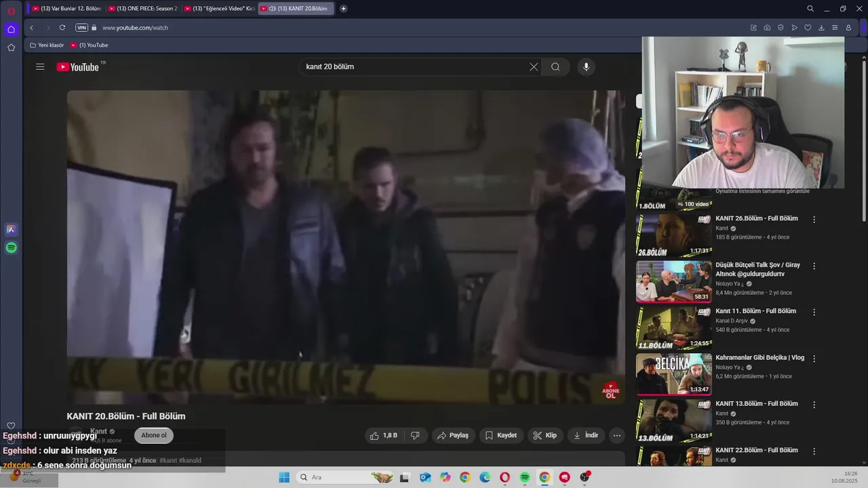
Task: Open options menu for KANIT 22.Bölüm
Action: (814, 451)
